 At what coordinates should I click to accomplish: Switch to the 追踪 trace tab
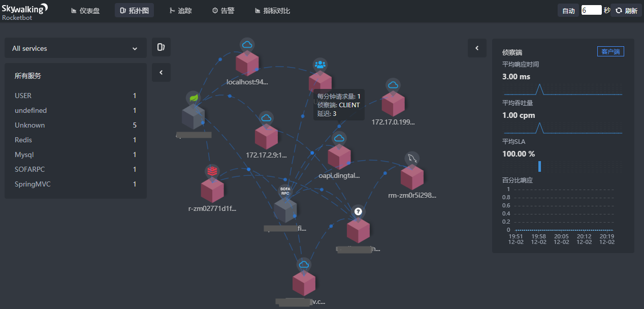click(x=180, y=11)
